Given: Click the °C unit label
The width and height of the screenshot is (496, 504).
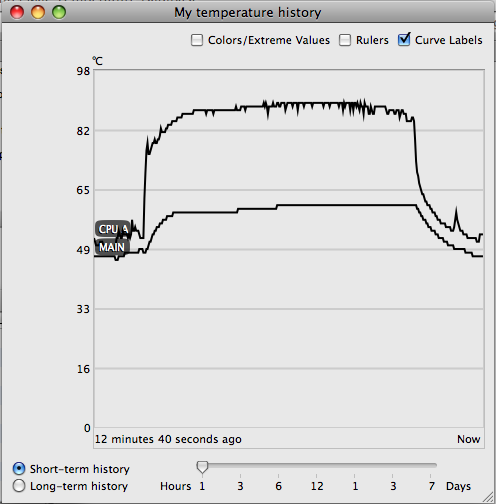Looking at the screenshot, I should coord(98,61).
